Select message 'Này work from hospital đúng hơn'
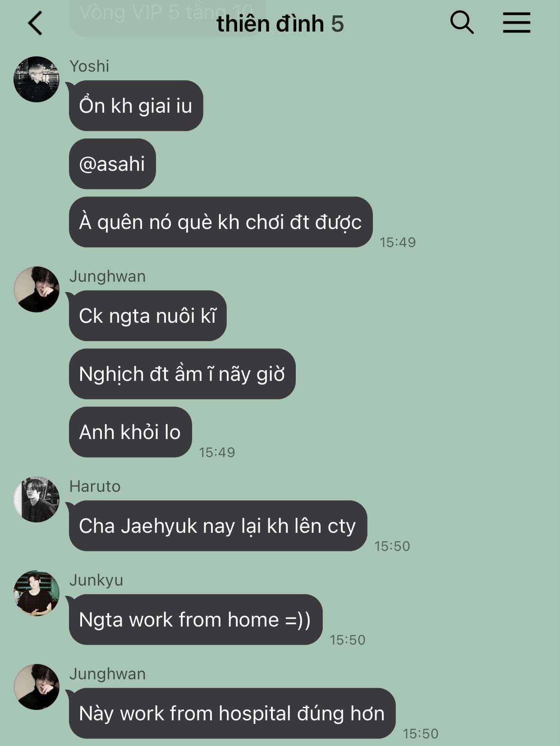560x746 pixels. pos(232,714)
